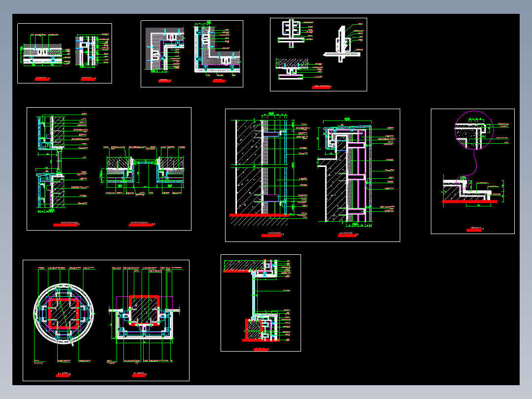Click the large magenta detail callout circle
Screen dimensions: 532x399
[x=474, y=130]
